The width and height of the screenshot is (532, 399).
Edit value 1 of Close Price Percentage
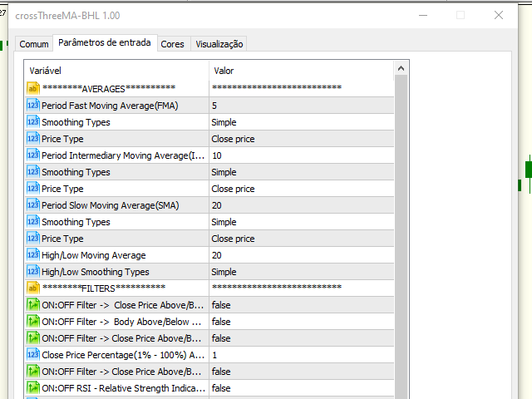302,355
